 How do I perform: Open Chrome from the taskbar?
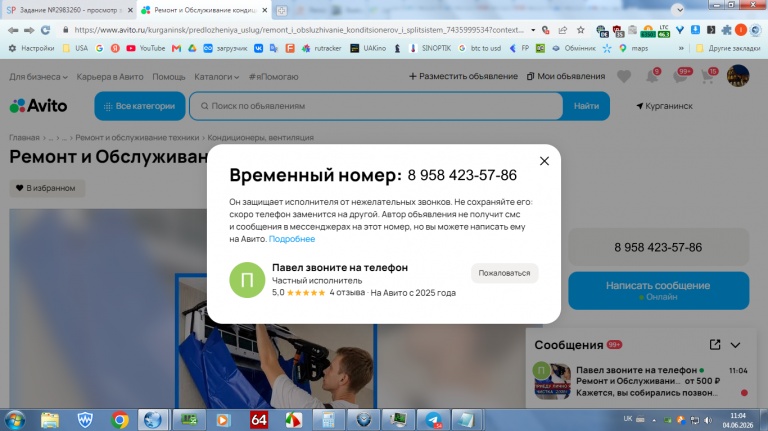(120, 420)
